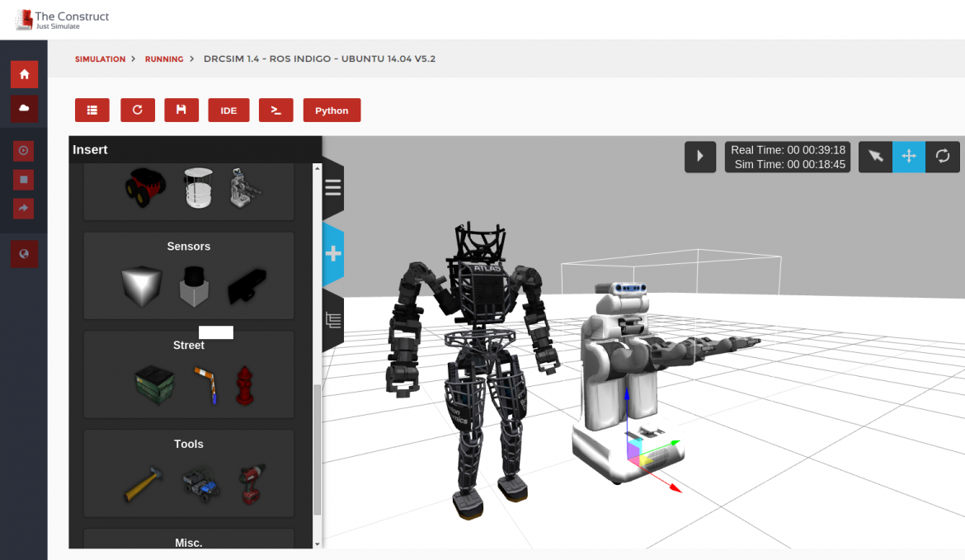Click the sidebar globe icon

[24, 253]
